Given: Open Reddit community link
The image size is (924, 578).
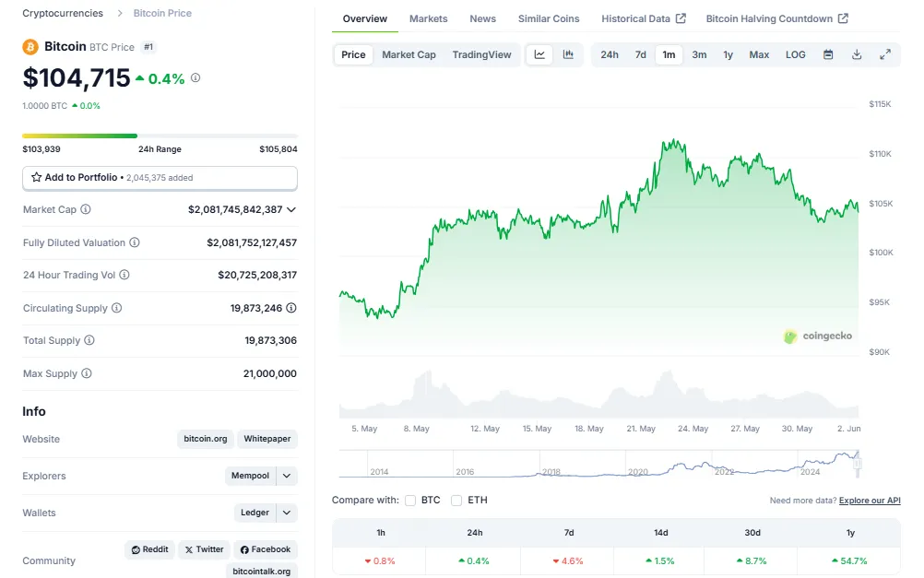Looking at the screenshot, I should pyautogui.click(x=149, y=549).
